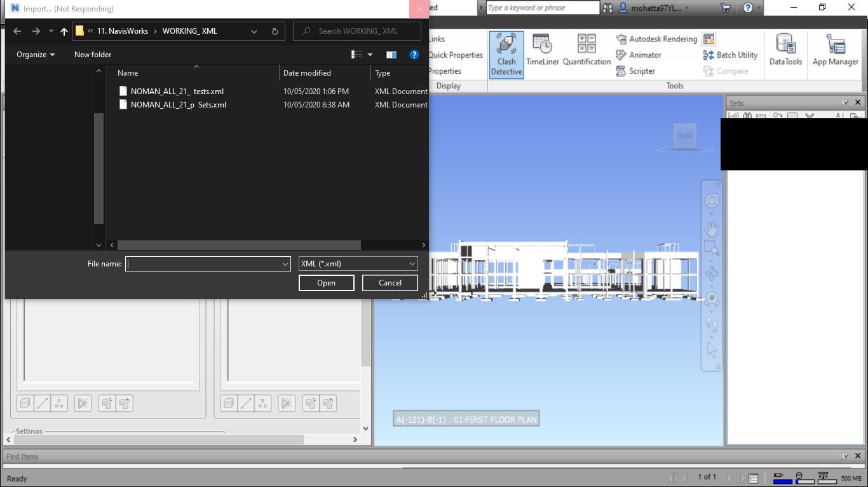Screen dimensions: 868x487
Task: Click the Cancel button
Action: [x=390, y=283]
